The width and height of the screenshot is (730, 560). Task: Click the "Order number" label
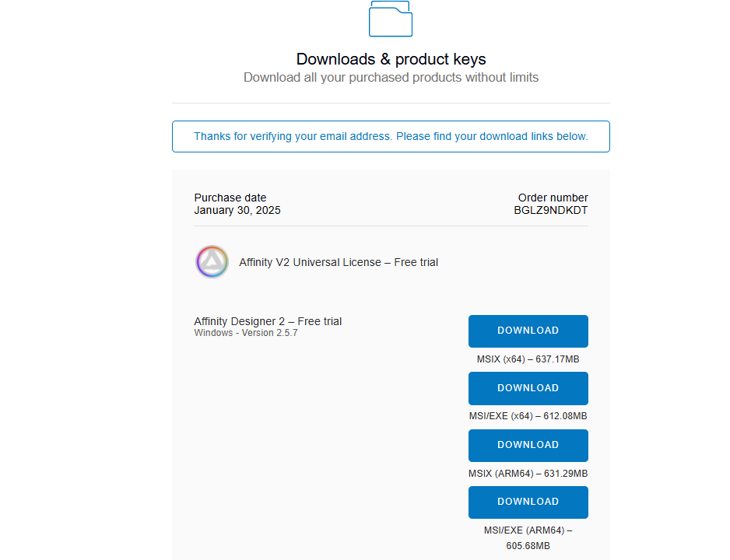(x=553, y=198)
